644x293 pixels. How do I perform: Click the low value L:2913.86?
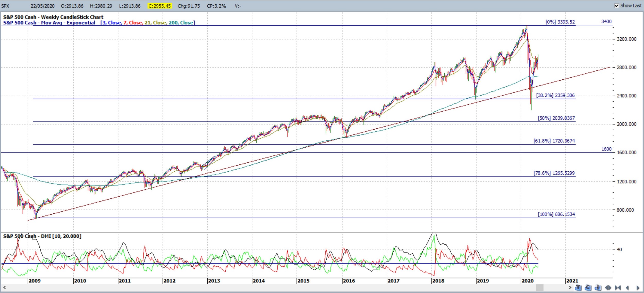click(x=130, y=6)
